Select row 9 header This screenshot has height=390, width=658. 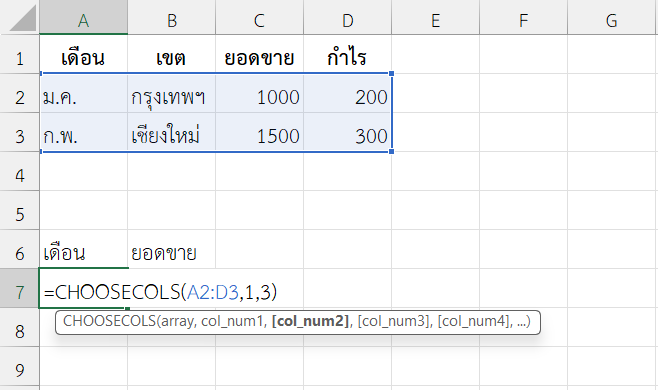point(20,366)
